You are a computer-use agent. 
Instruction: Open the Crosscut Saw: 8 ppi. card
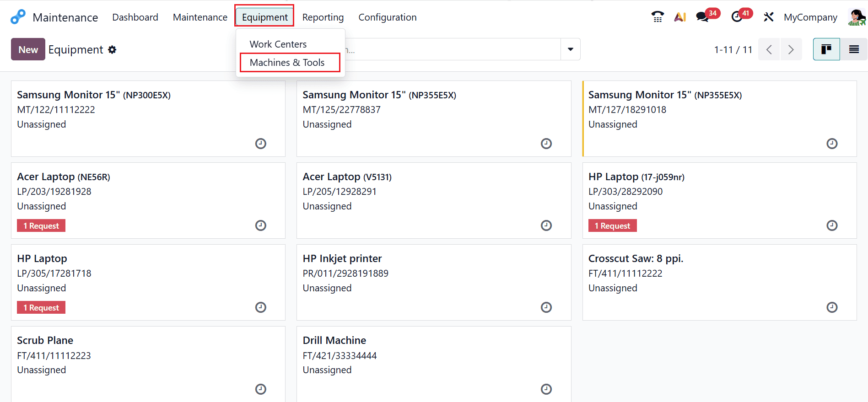click(x=719, y=283)
